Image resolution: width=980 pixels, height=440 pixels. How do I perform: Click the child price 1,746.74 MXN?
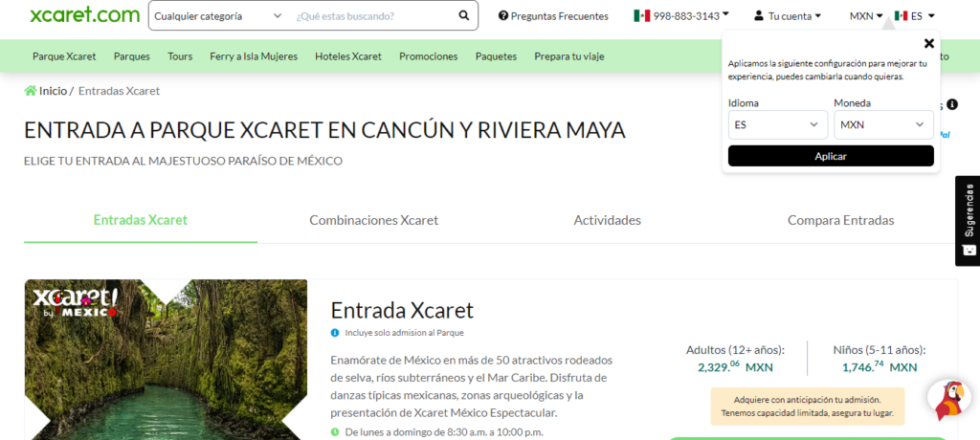tap(880, 367)
